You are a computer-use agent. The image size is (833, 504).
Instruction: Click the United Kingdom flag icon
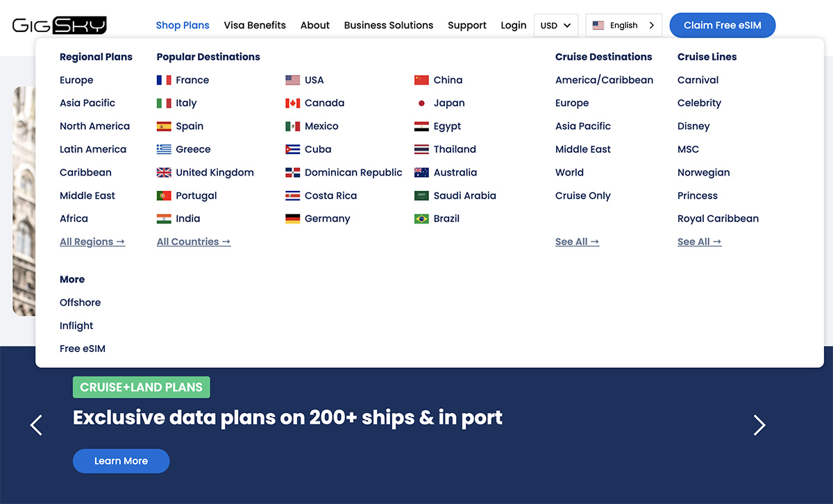coord(164,172)
